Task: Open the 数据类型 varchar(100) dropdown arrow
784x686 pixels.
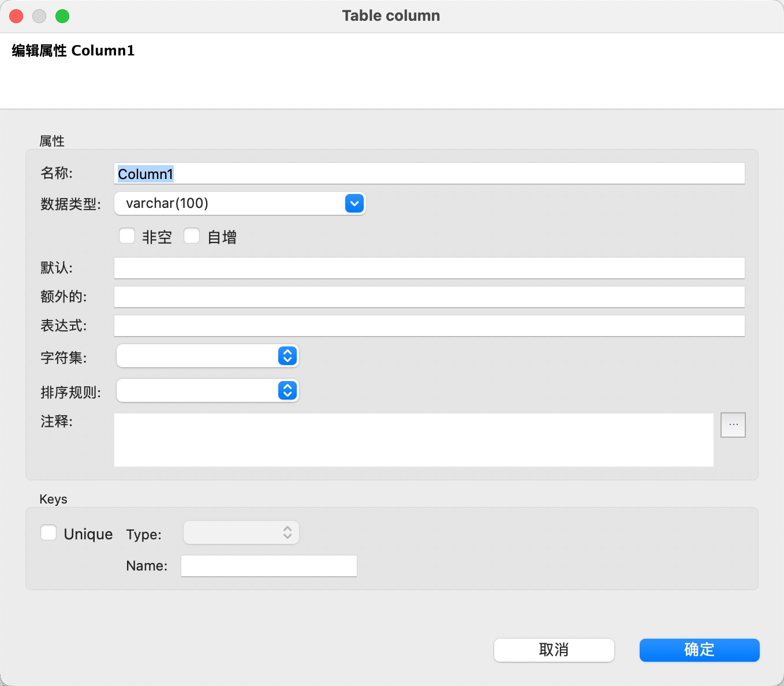Action: (354, 203)
